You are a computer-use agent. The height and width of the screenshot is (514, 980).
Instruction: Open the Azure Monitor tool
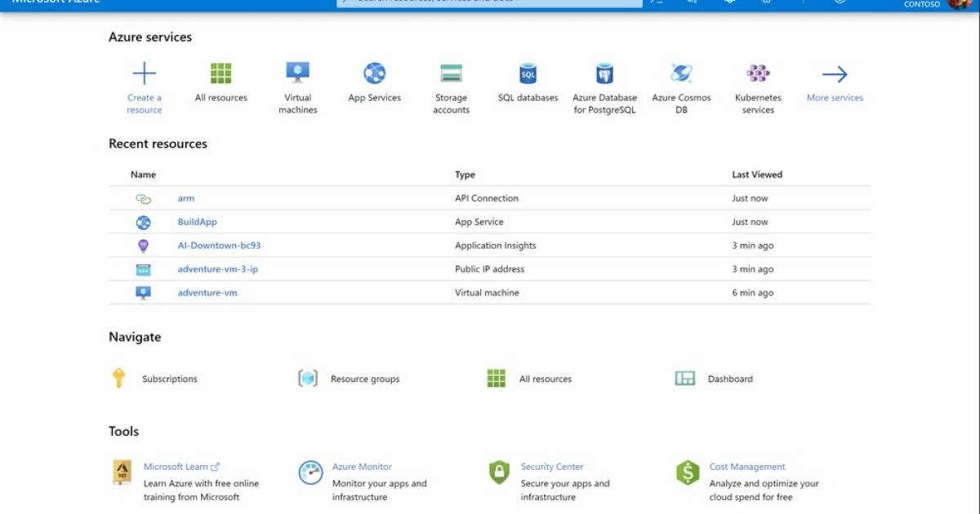tap(362, 466)
